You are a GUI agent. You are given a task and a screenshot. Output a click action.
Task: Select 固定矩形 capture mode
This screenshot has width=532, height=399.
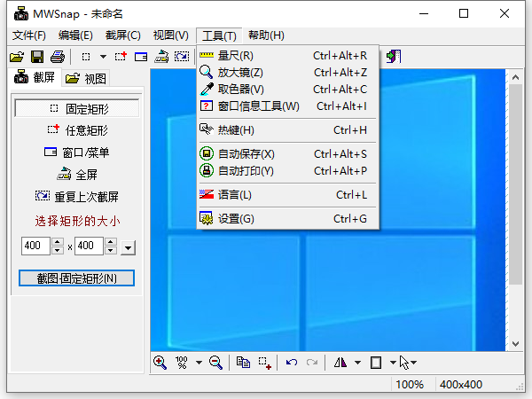77,108
